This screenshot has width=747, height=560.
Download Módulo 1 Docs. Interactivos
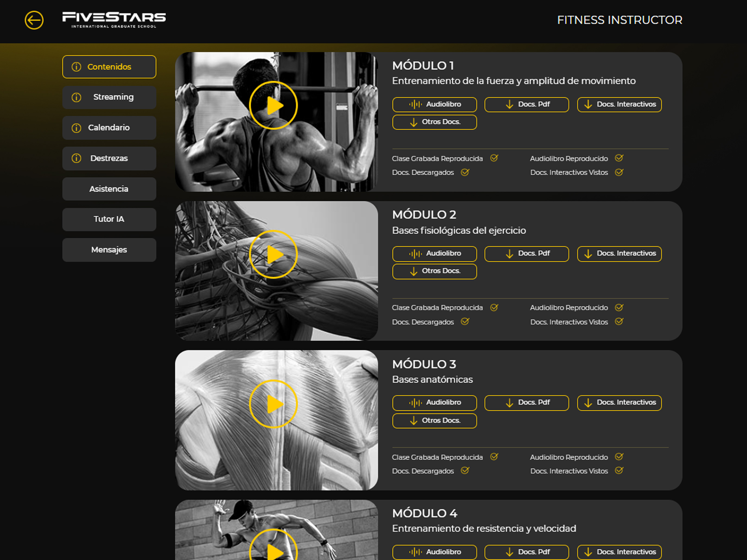pos(619,105)
